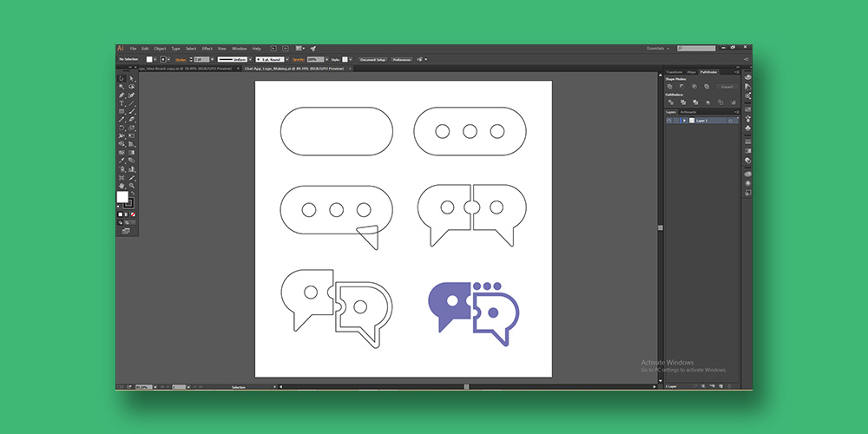This screenshot has width=868, height=434.
Task: Select the Line Segment tool
Action: point(132,103)
